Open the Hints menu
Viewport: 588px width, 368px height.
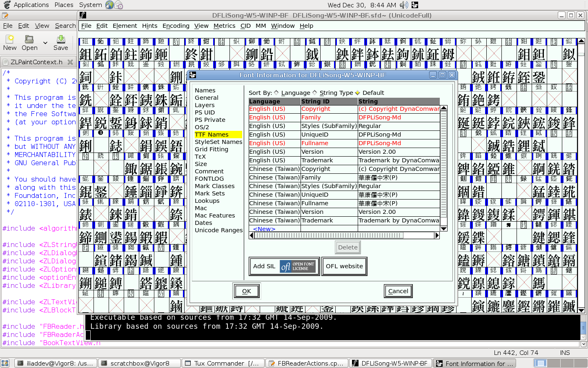[x=149, y=26]
